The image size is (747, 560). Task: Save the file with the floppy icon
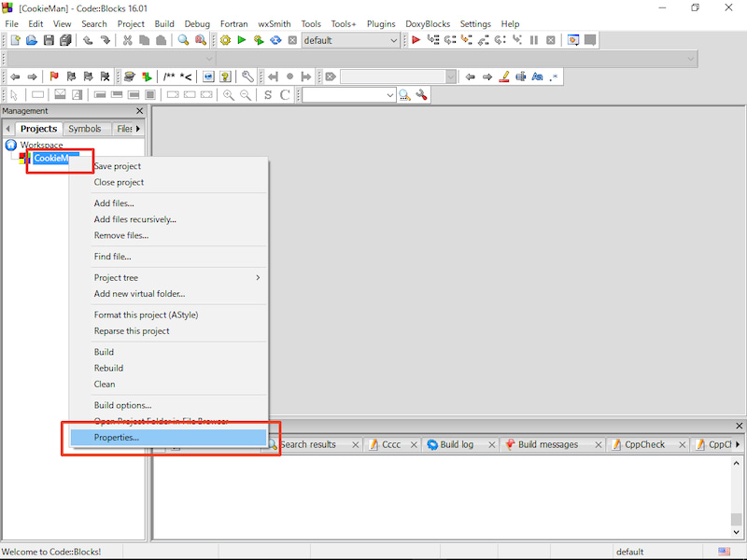tap(49, 40)
